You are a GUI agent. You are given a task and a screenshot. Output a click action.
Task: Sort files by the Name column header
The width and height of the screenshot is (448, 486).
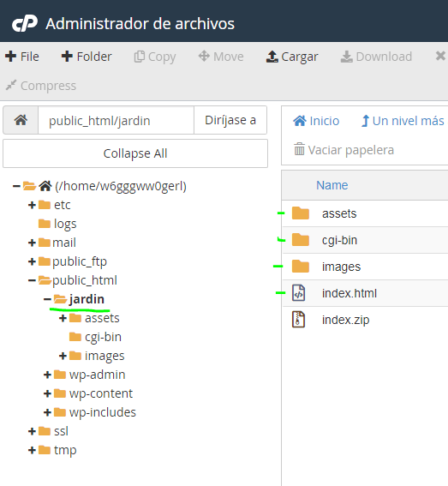click(x=332, y=185)
